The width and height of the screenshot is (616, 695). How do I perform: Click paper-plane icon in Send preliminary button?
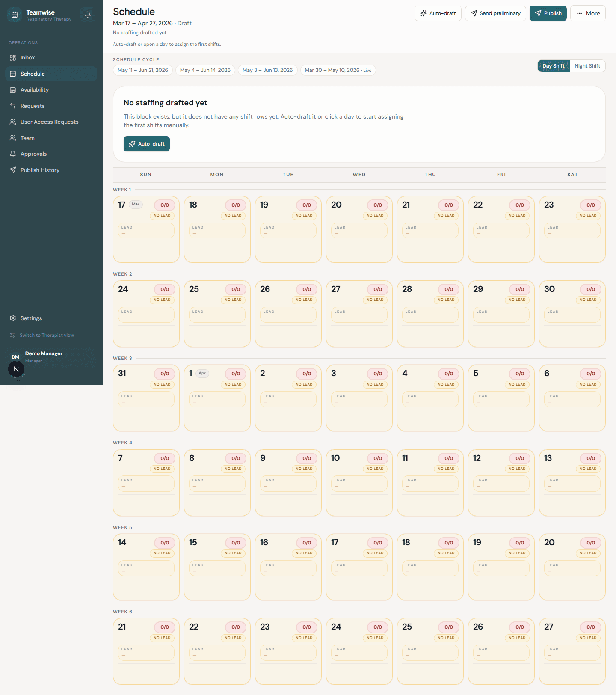[x=474, y=13]
